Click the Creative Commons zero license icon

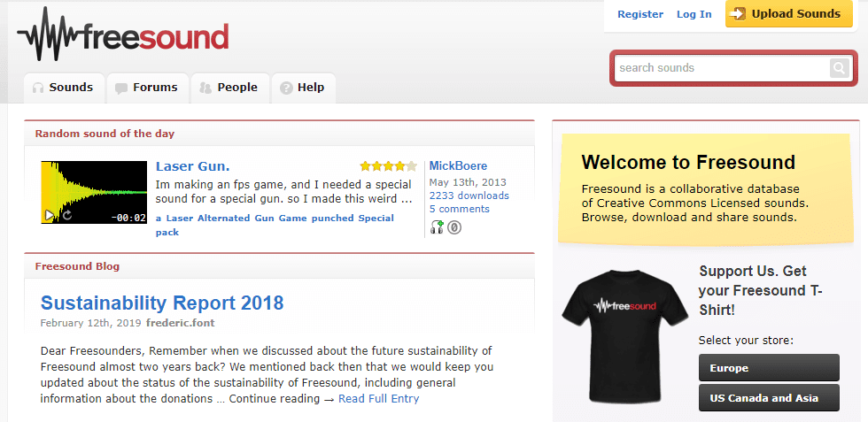[x=454, y=227]
